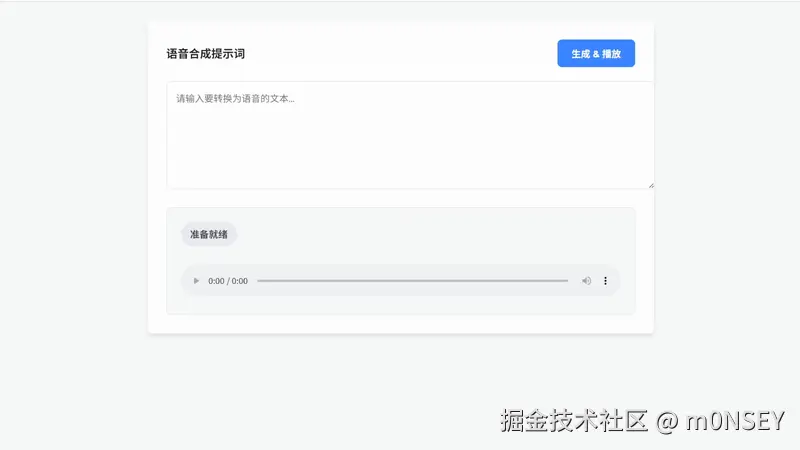Open the audio player more options menu
This screenshot has width=800, height=450.
coord(606,281)
